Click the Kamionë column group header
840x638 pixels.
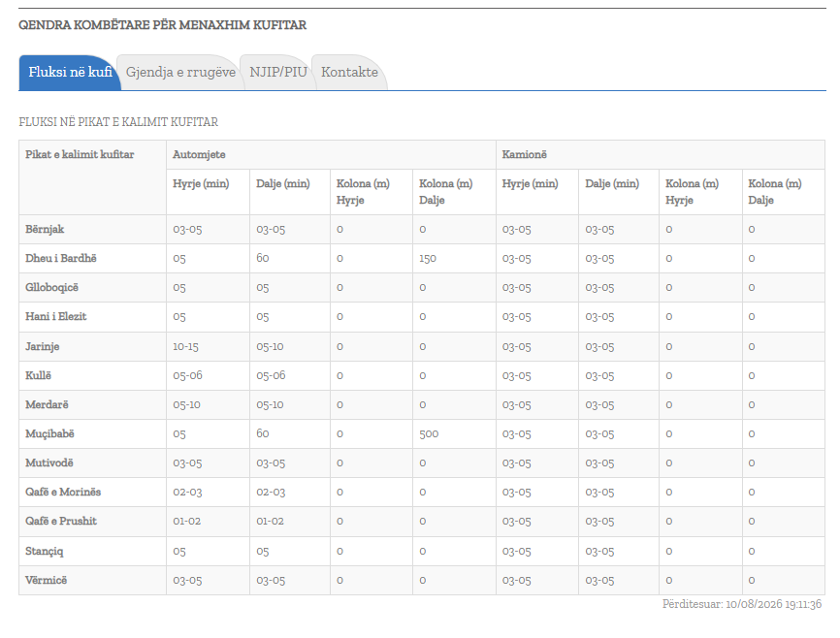(x=524, y=155)
